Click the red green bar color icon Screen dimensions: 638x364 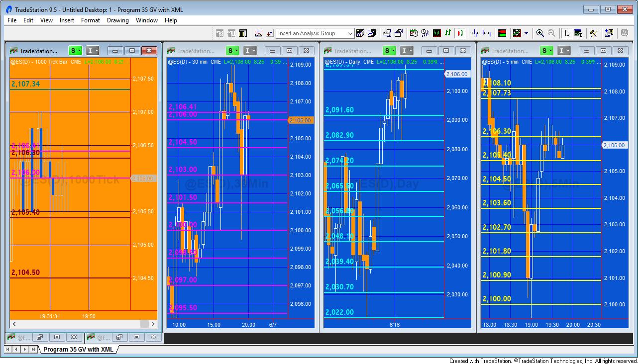(x=502, y=33)
